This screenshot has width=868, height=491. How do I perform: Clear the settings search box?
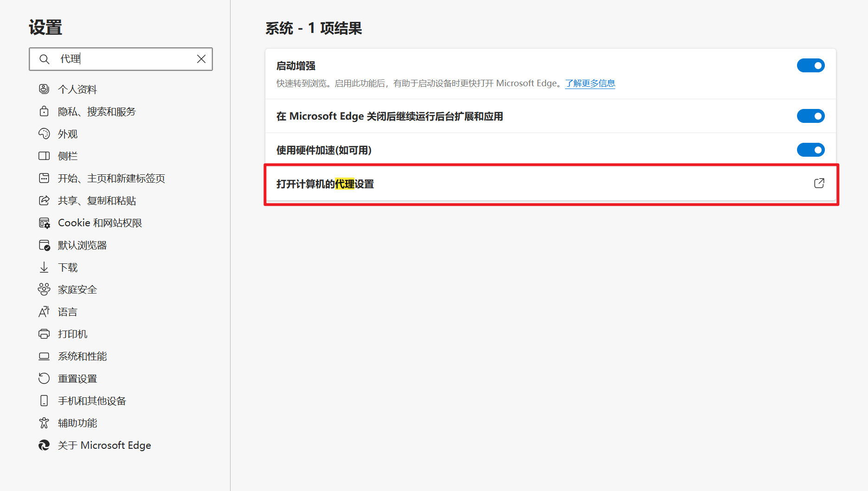click(201, 59)
